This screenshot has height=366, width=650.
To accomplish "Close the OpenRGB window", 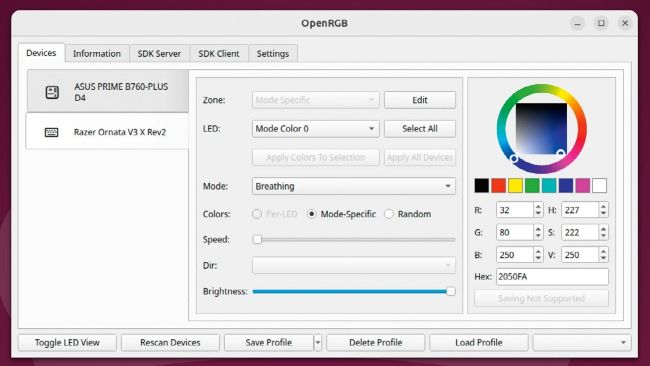I will [x=625, y=23].
